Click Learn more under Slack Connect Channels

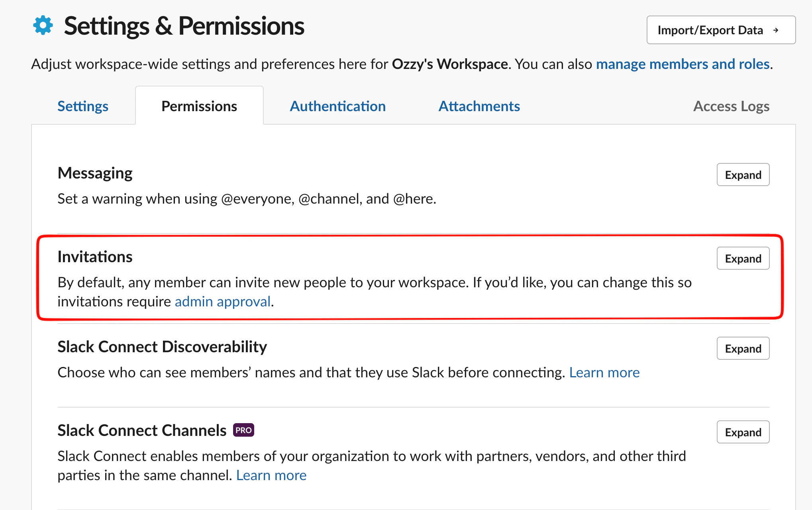[x=271, y=475]
